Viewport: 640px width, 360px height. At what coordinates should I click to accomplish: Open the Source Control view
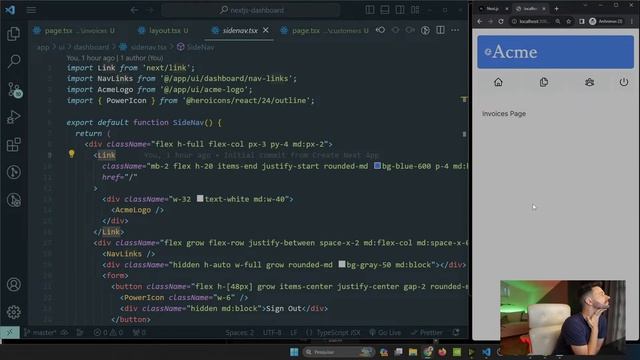(x=14, y=89)
